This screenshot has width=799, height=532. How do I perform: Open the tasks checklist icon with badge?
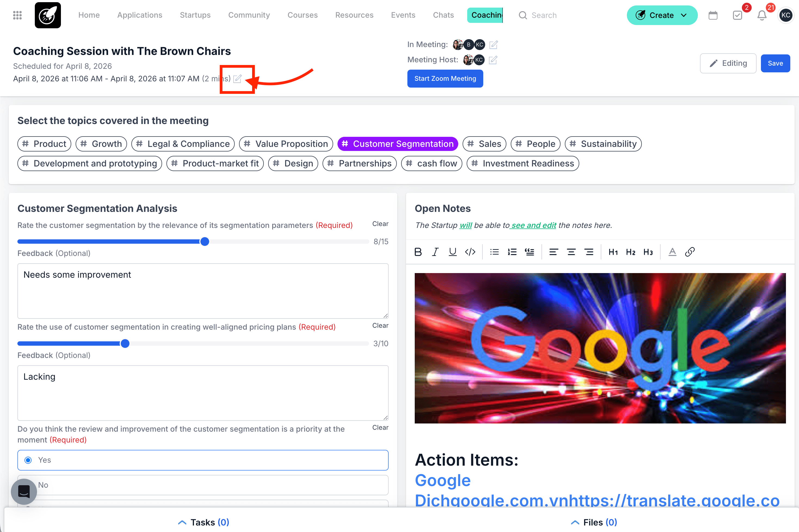click(738, 15)
